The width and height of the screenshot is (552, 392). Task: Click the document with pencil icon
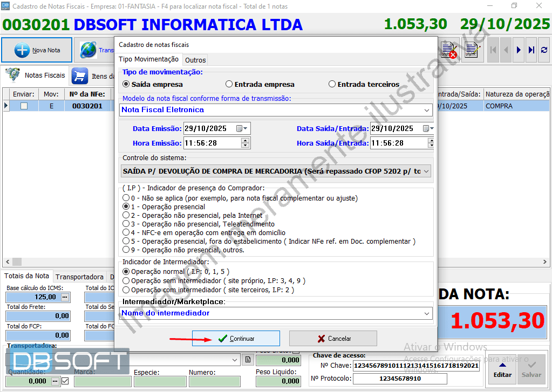473,50
